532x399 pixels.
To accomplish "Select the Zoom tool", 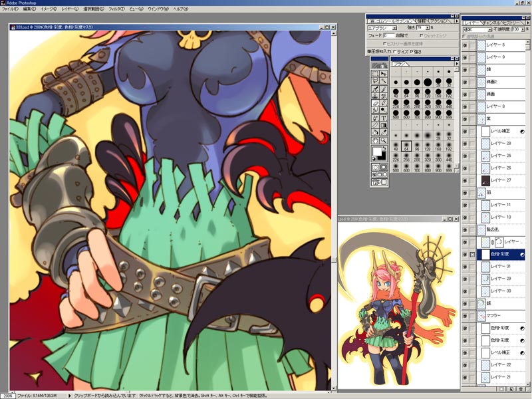I will tap(384, 140).
